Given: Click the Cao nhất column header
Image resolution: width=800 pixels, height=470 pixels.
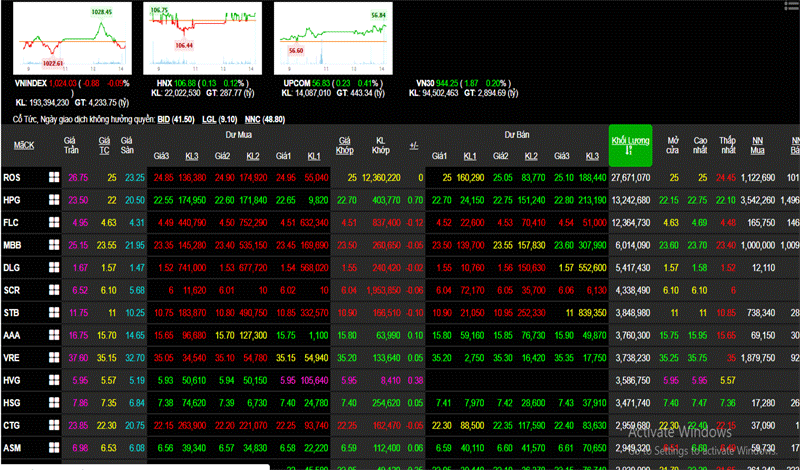Looking at the screenshot, I should point(700,145).
